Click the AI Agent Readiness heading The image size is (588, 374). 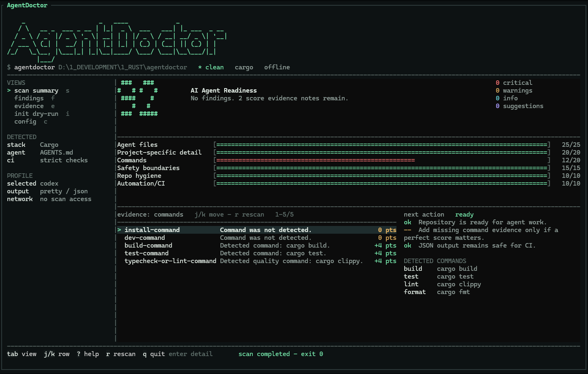[x=224, y=91]
